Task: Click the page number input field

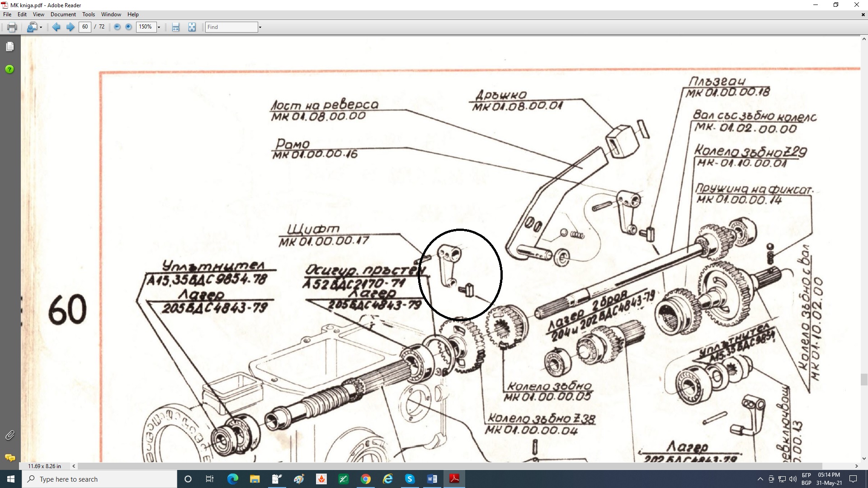Action: [x=85, y=27]
